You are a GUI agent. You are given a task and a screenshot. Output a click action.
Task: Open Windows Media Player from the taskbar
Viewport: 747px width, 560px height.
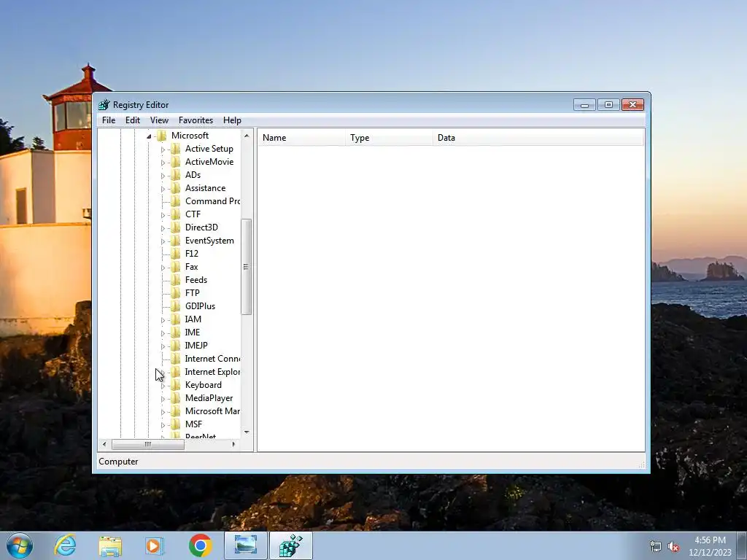(155, 545)
